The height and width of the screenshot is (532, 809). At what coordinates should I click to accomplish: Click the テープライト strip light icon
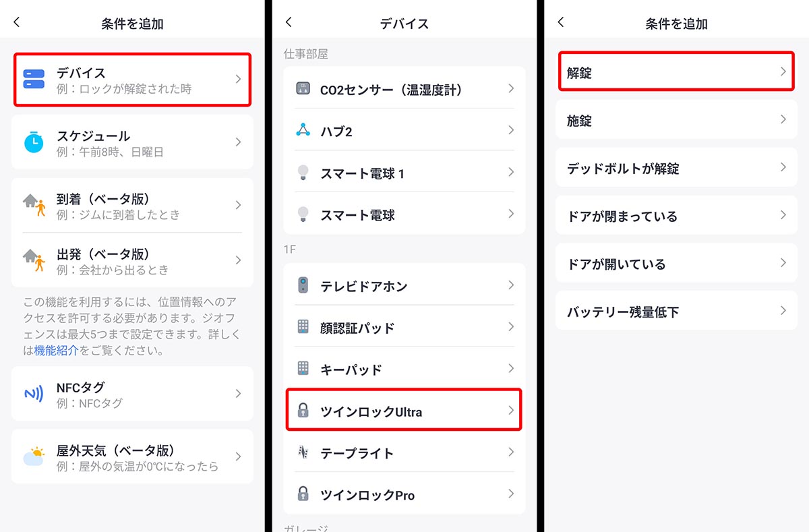tap(303, 452)
